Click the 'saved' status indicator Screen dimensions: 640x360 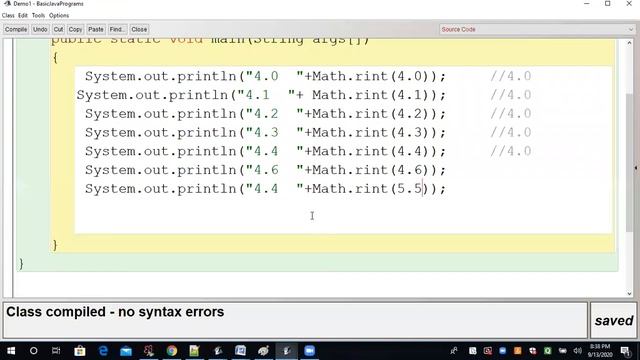tap(613, 321)
